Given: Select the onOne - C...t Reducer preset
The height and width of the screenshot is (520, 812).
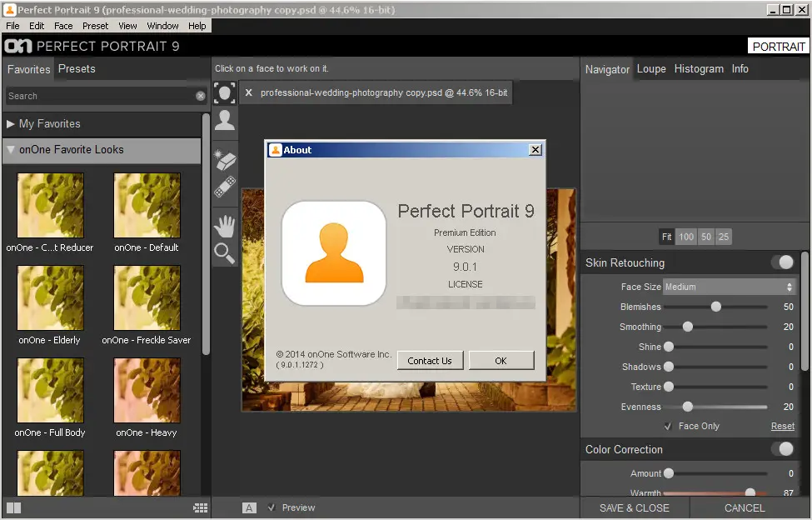Looking at the screenshot, I should [x=50, y=206].
